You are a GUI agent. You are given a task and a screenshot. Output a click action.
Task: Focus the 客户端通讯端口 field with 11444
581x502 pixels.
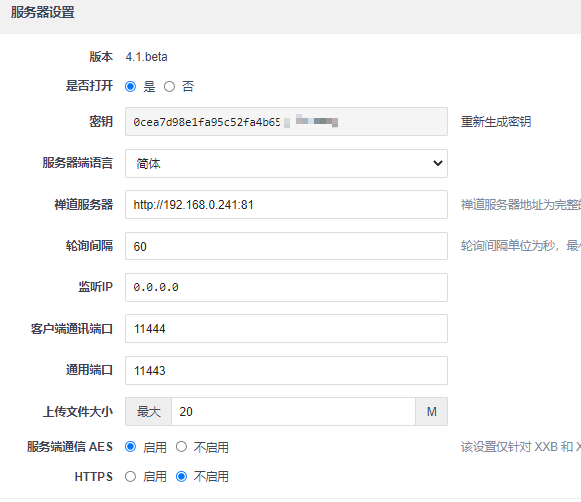tap(286, 329)
